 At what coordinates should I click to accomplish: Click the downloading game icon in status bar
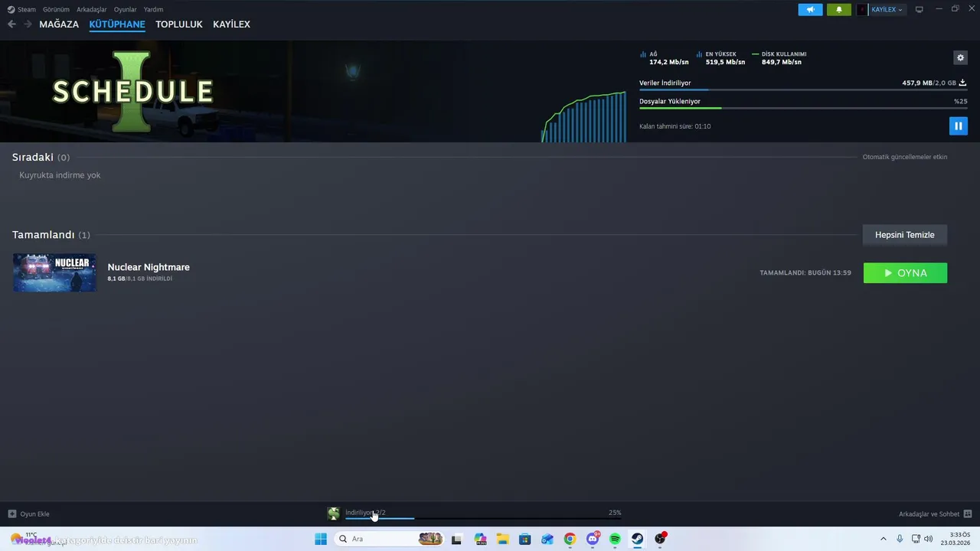click(333, 514)
